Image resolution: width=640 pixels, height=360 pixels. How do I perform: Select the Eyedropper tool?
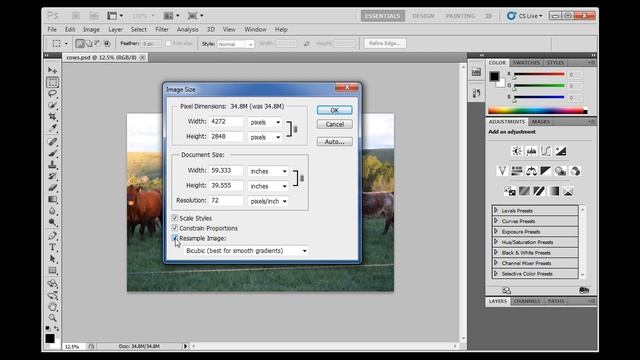[52, 128]
